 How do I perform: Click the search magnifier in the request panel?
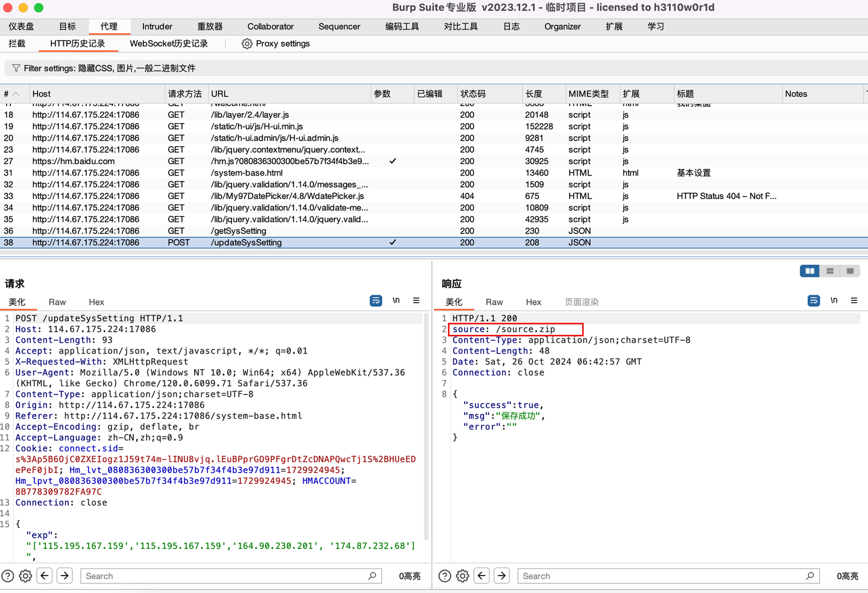[x=372, y=576]
